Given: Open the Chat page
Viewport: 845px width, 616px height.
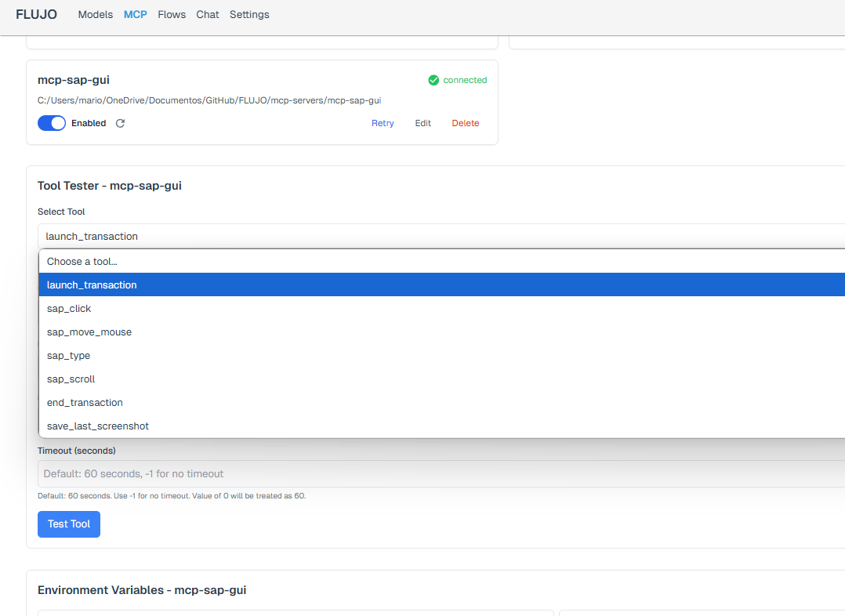Looking at the screenshot, I should click(208, 14).
